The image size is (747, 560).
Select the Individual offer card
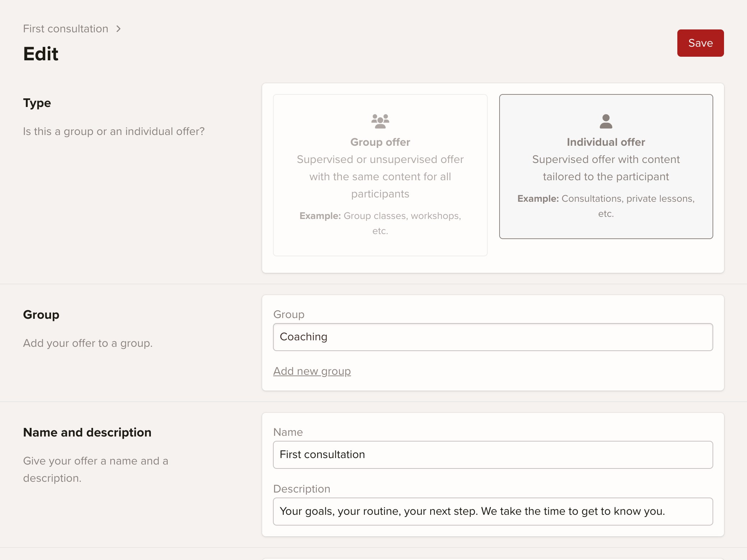pos(606,167)
